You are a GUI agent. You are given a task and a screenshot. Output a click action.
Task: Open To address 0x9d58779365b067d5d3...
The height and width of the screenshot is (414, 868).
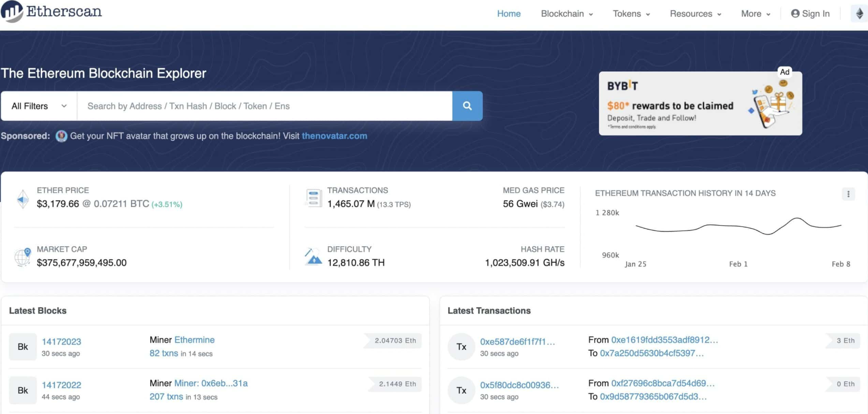[x=654, y=396]
